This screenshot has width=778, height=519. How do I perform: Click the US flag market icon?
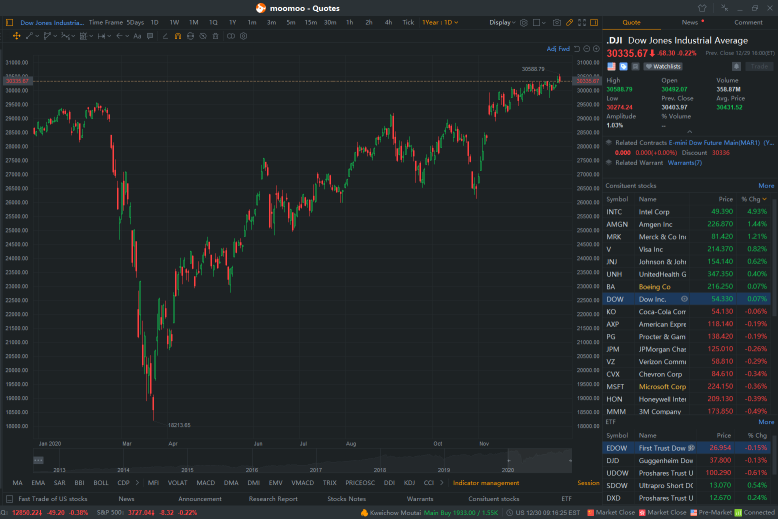click(x=611, y=66)
